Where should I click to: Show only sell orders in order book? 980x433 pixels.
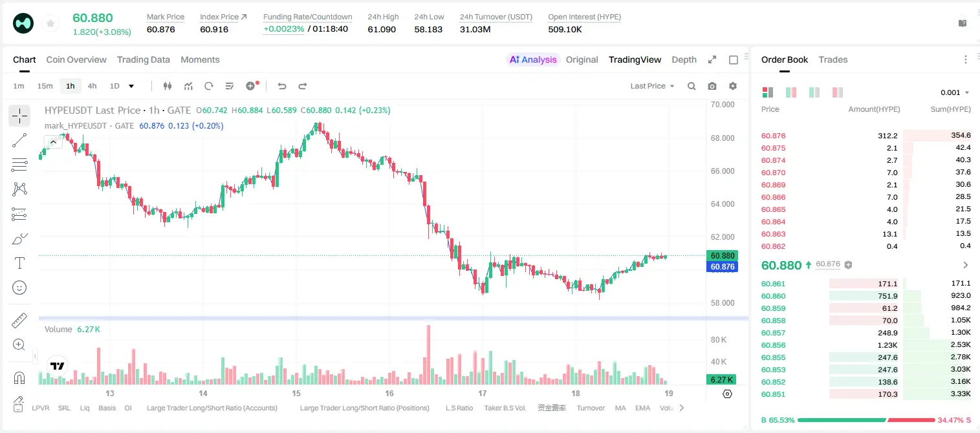click(838, 92)
